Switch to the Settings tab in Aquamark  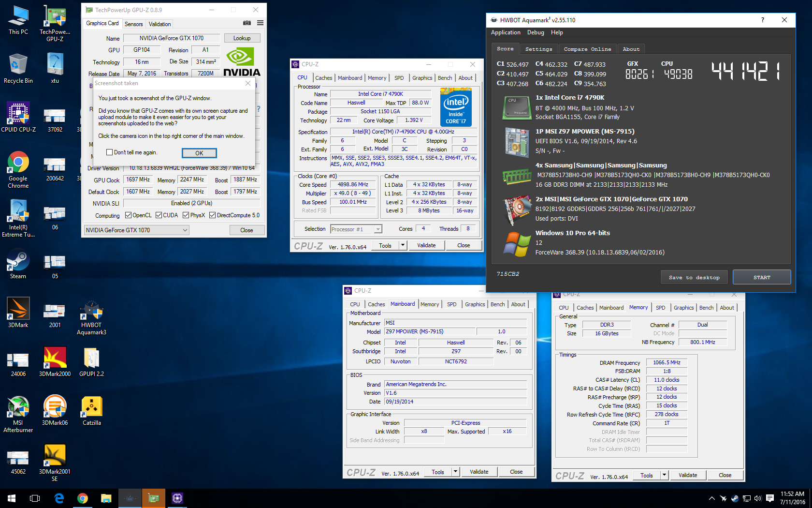[538, 49]
